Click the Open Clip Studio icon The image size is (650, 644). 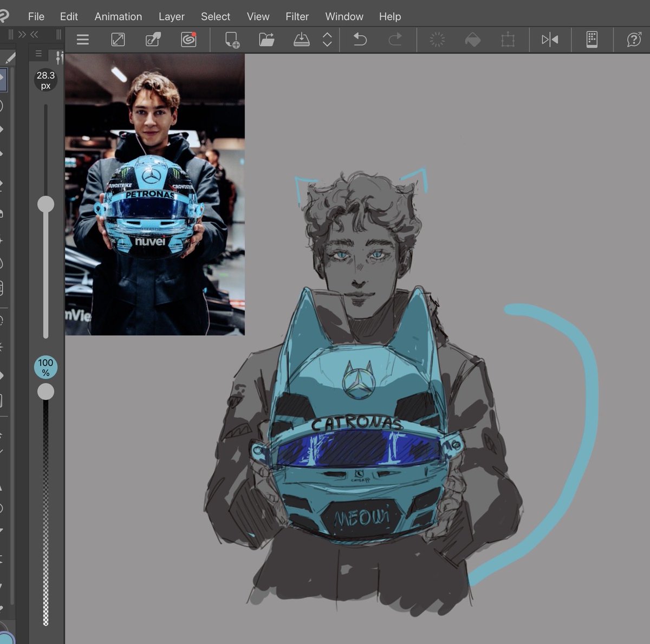(118, 40)
